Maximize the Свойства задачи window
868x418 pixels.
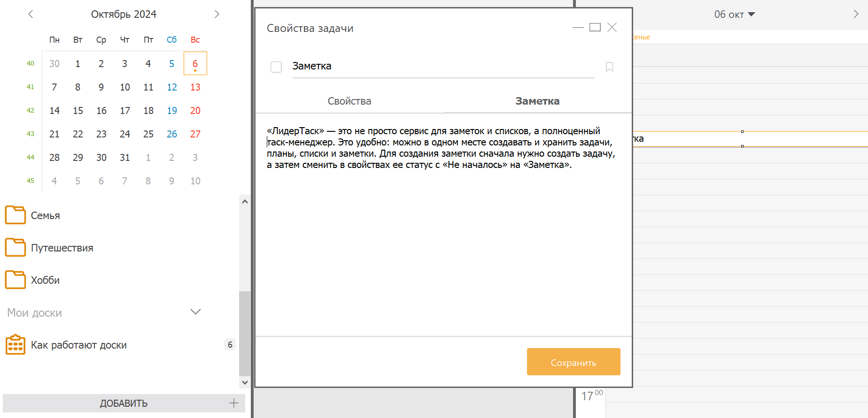[595, 27]
